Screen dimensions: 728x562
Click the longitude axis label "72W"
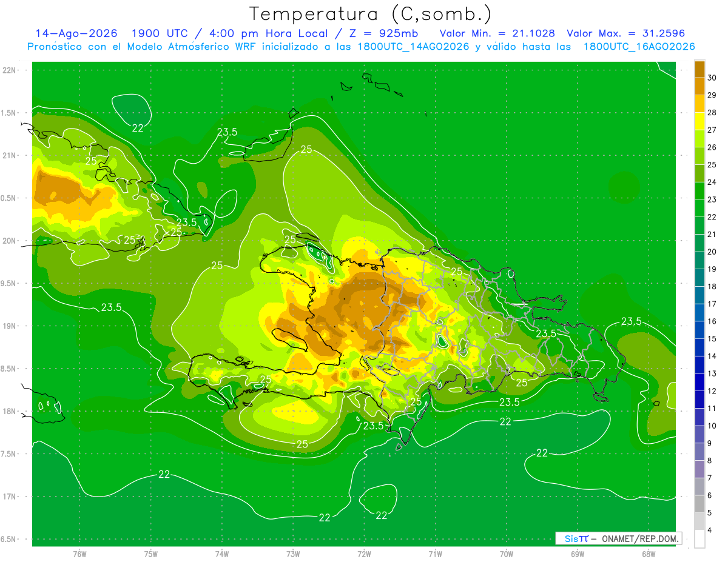coord(364,554)
